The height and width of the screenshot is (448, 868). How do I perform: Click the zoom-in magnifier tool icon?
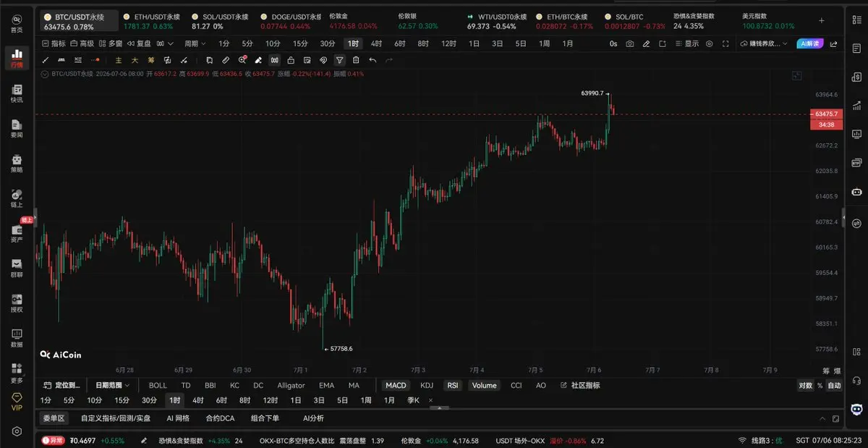[242, 60]
